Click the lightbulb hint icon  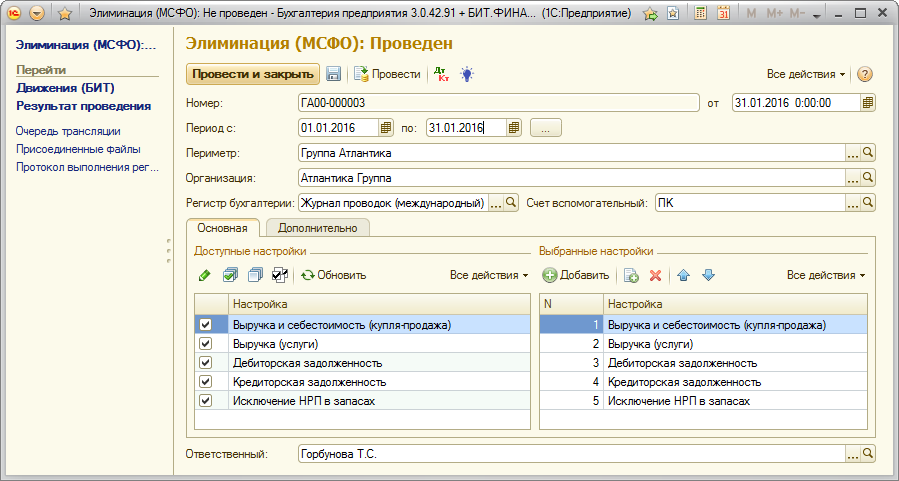point(466,74)
